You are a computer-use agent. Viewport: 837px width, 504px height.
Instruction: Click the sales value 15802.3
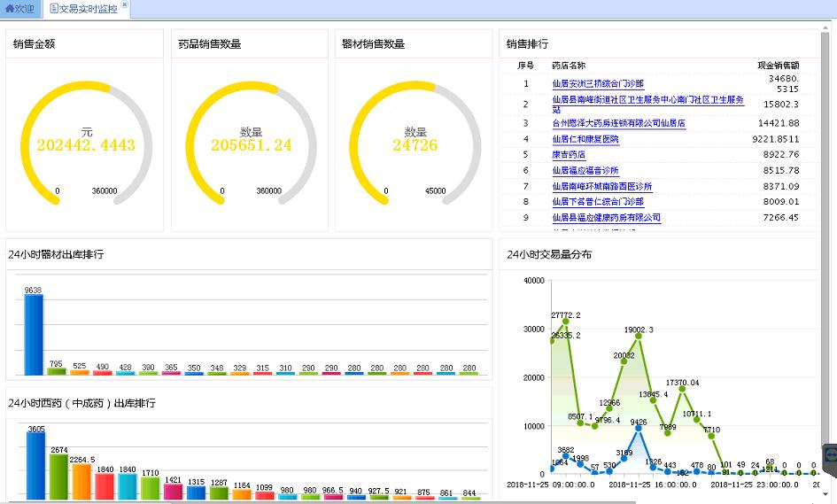pos(781,105)
